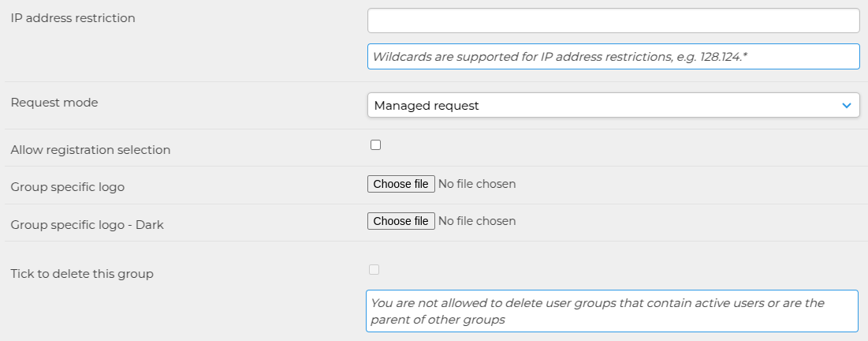The image size is (868, 341).
Task: Click the 'Group specific logo' label
Action: [x=68, y=187]
